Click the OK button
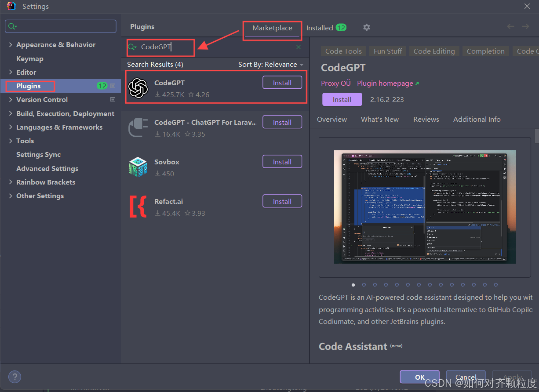This screenshot has height=392, width=539. [x=420, y=377]
